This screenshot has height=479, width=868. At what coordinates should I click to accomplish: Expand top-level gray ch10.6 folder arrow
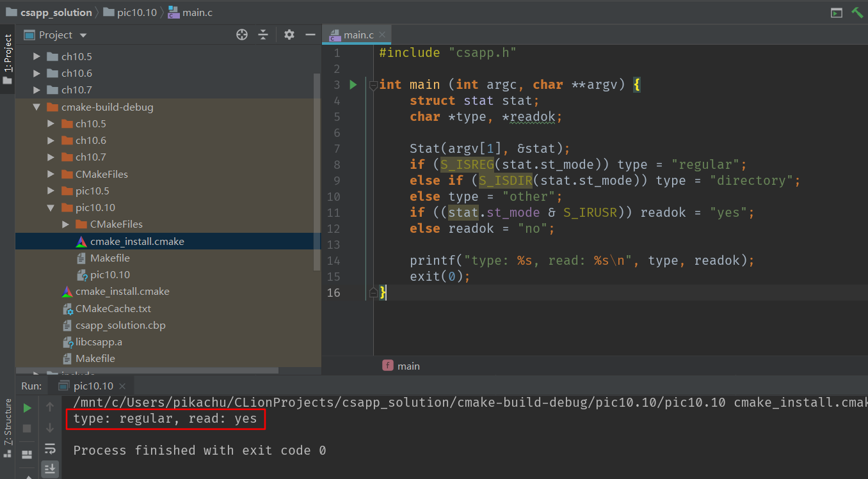pyautogui.click(x=36, y=73)
